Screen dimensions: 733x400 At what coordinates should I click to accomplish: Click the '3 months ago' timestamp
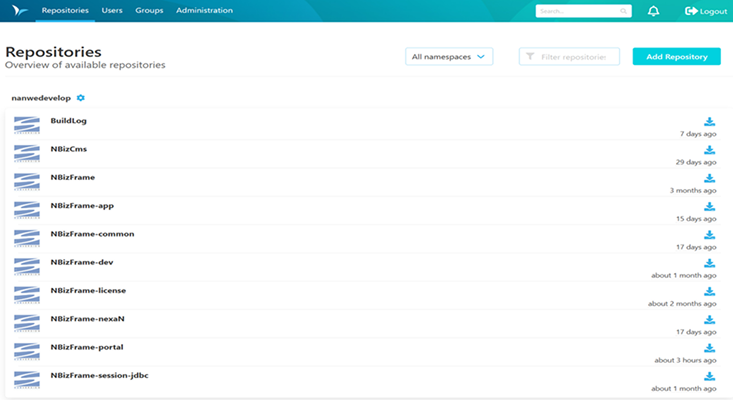[x=693, y=190]
